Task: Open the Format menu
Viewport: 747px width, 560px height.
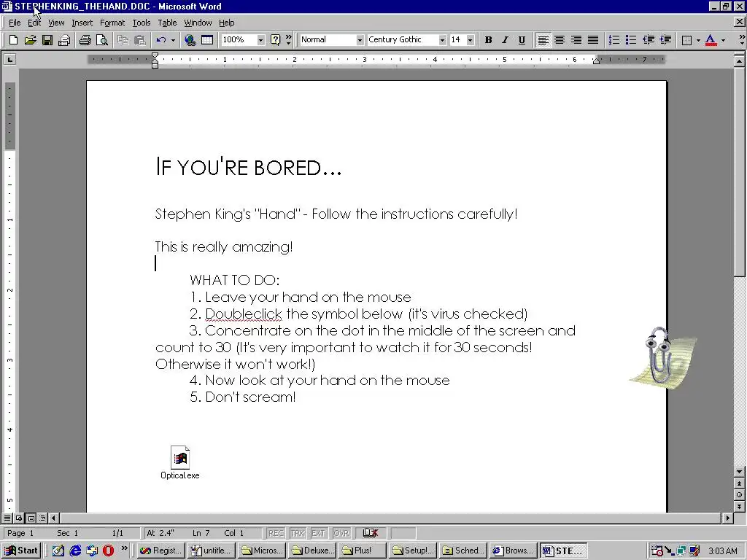Action: coord(112,23)
